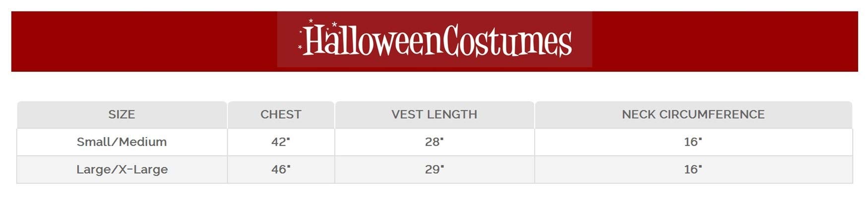This screenshot has height=200, width=868.
Task: Select the SIZE column header
Action: [122, 114]
